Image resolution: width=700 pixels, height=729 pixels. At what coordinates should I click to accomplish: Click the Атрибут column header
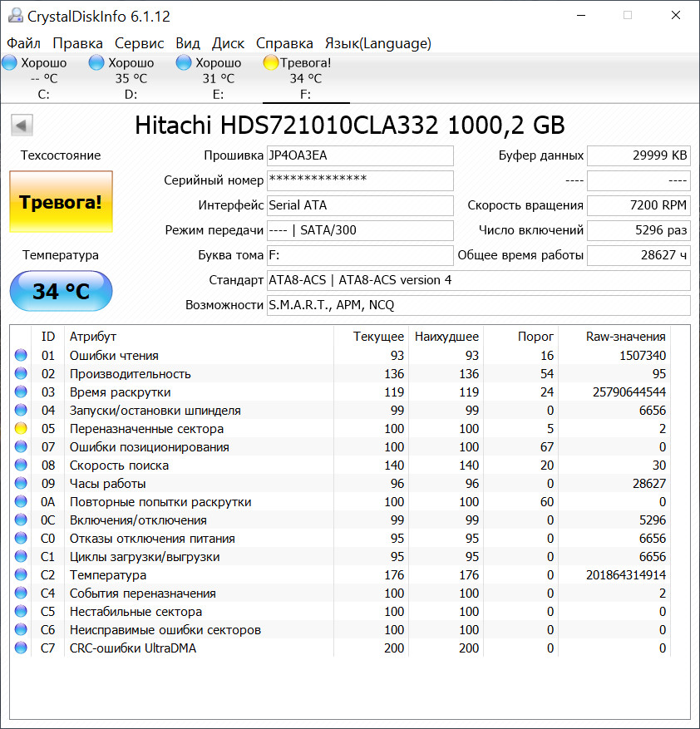[x=199, y=336]
